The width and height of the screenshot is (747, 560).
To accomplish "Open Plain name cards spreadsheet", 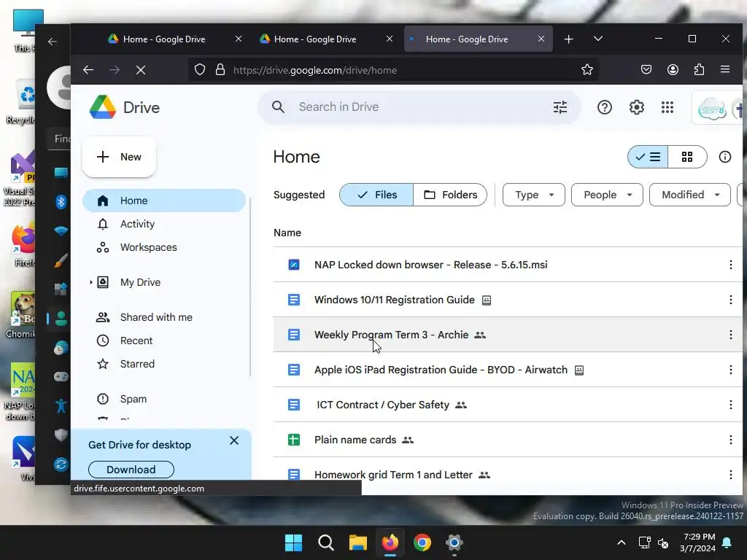I will [355, 440].
